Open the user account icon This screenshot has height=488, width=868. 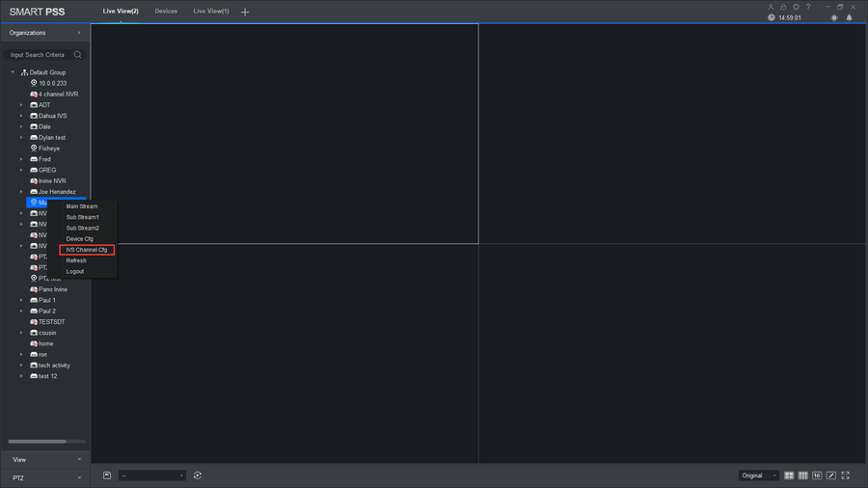tap(770, 7)
